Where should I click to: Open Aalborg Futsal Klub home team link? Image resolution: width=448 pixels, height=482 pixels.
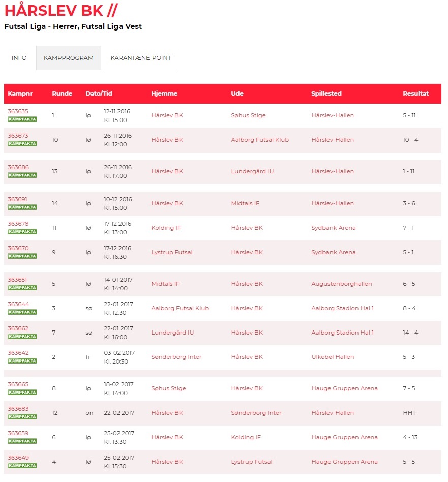180,308
